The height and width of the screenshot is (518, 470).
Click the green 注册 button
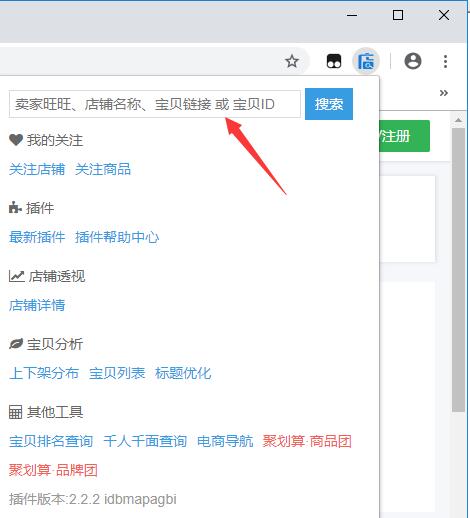(404, 136)
